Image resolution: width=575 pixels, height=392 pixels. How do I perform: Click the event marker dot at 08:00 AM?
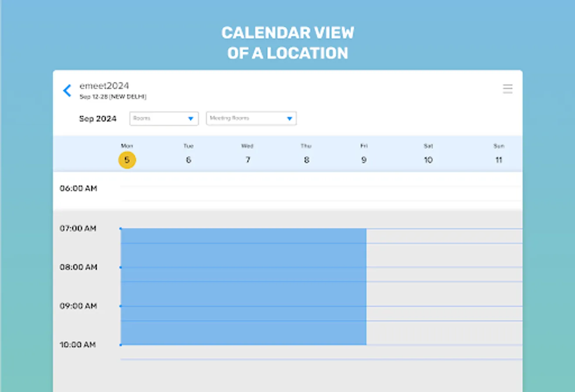pyautogui.click(x=121, y=267)
